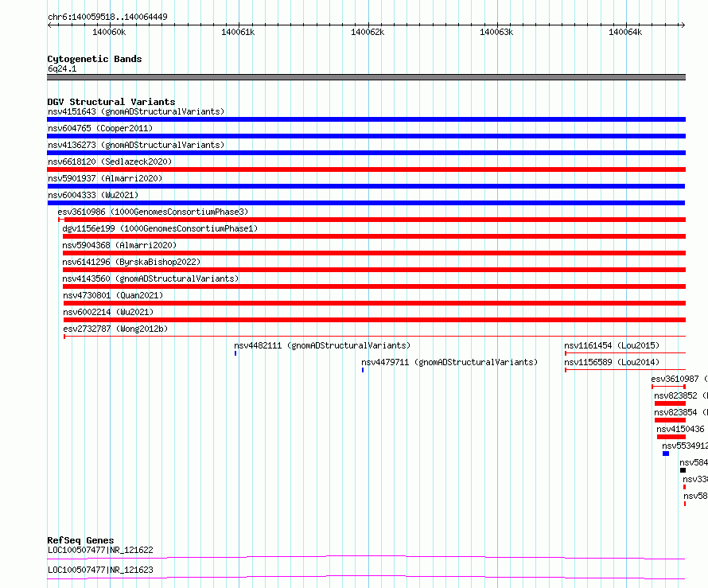Open LOC100507477|NR_121622 gene label

point(100,550)
